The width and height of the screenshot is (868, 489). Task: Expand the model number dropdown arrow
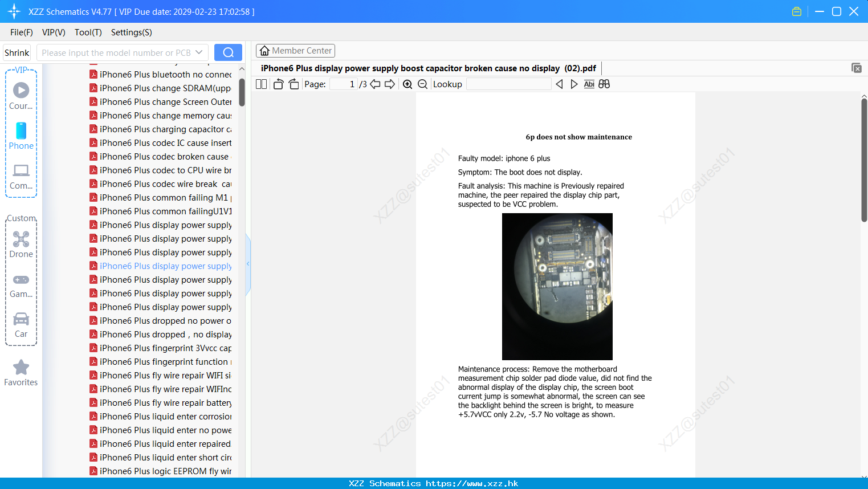[x=199, y=52]
